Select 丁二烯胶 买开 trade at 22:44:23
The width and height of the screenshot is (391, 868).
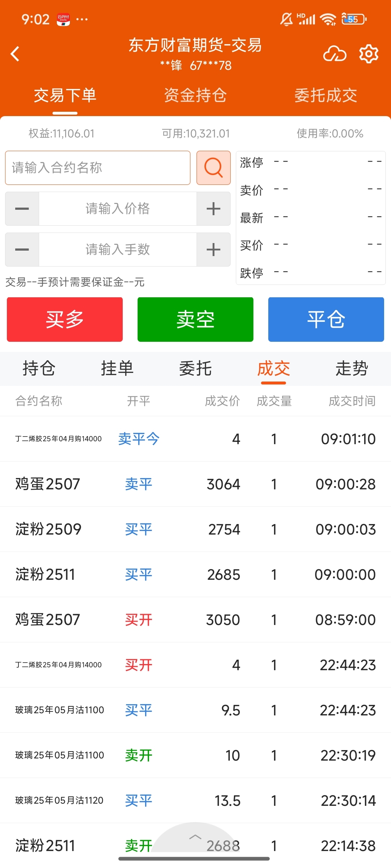point(195,665)
